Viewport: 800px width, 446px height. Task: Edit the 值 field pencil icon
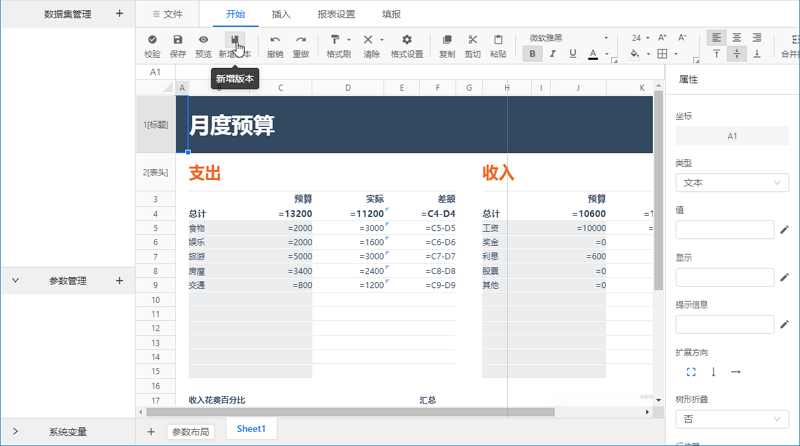pyautogui.click(x=784, y=230)
